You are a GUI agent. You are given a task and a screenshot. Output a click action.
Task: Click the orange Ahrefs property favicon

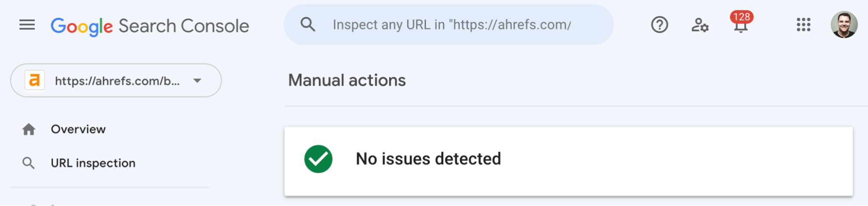point(35,80)
